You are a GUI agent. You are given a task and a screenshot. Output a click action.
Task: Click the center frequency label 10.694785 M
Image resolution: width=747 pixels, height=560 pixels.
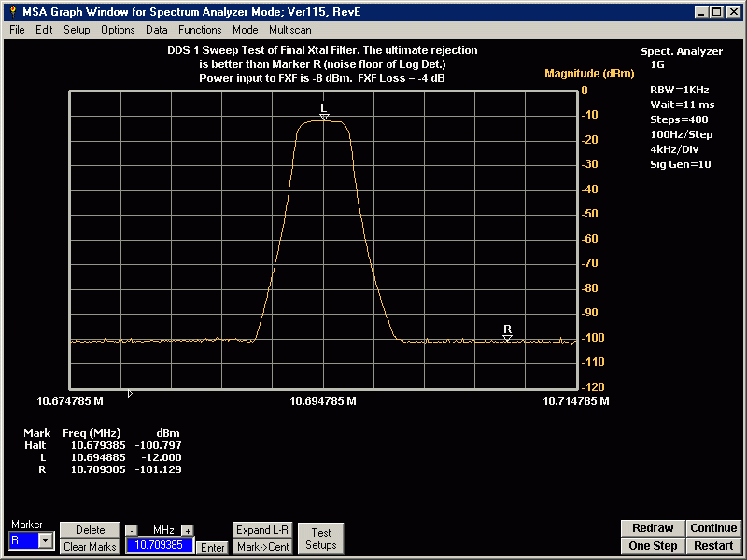pyautogui.click(x=323, y=401)
